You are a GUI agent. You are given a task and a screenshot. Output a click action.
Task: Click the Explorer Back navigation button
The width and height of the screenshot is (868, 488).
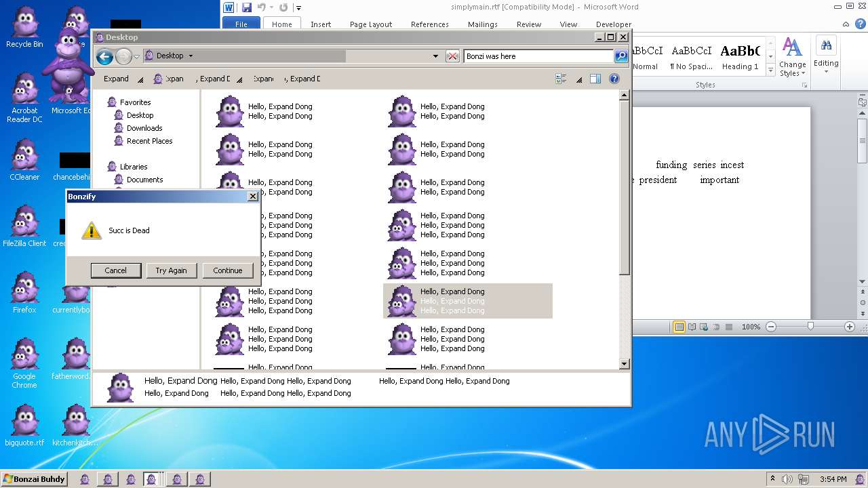tap(104, 56)
